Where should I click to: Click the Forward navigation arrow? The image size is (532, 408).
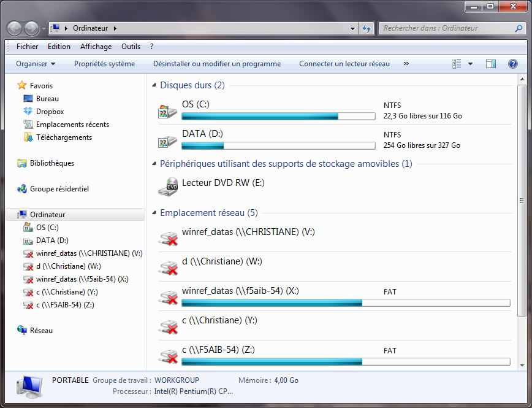pos(31,29)
